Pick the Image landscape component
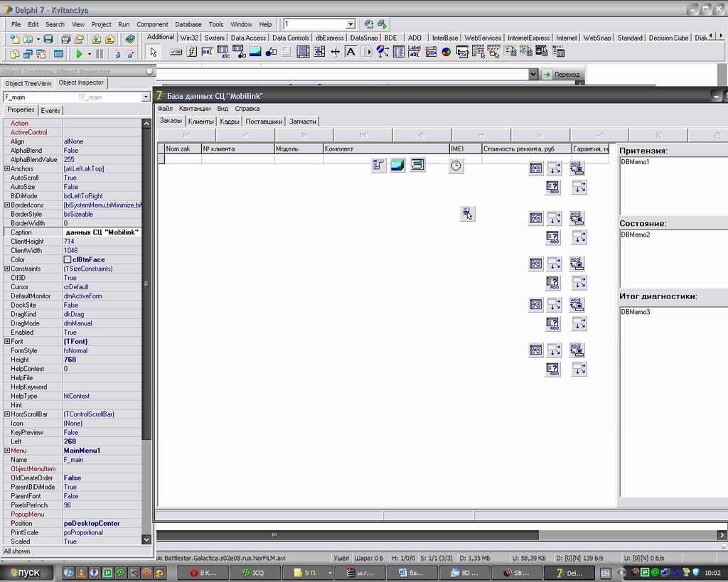The height and width of the screenshot is (582, 728). point(255,52)
